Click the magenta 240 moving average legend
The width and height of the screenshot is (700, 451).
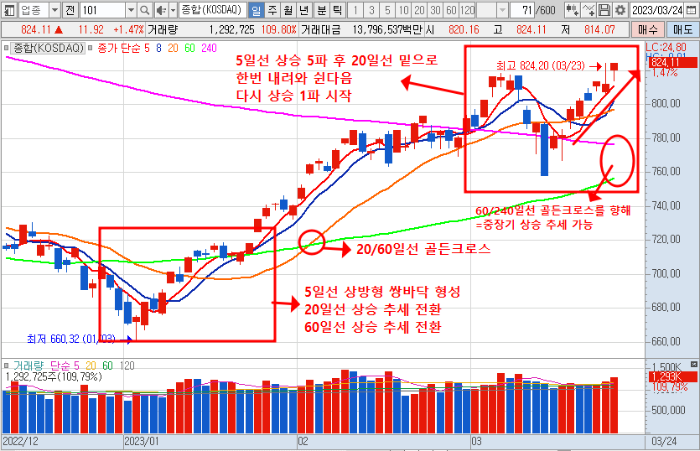[x=208, y=48]
